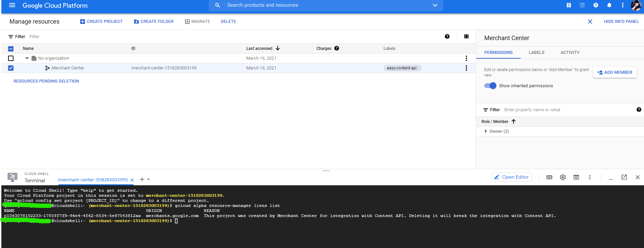
Task: Click the Labels column header
Action: (389, 49)
